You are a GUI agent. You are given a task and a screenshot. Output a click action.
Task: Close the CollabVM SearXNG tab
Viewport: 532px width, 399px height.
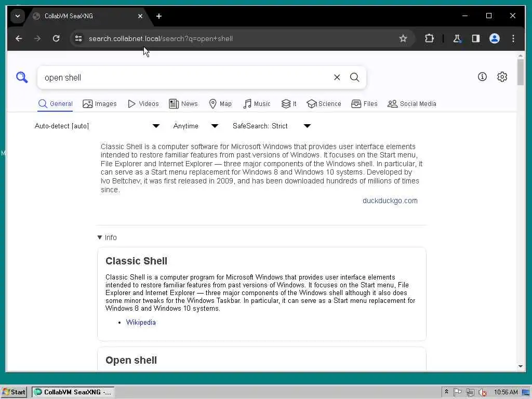coord(140,16)
